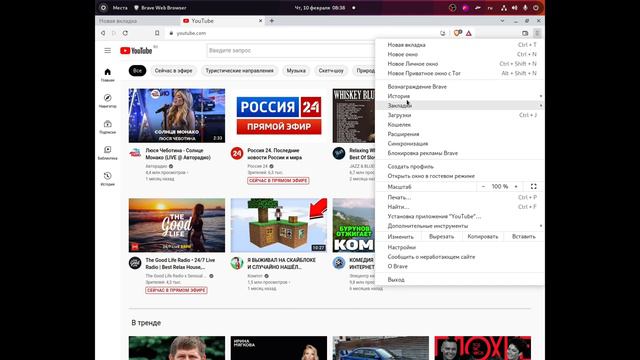Select New window menu entry
Screen dimensions: 640x360
tap(460, 54)
